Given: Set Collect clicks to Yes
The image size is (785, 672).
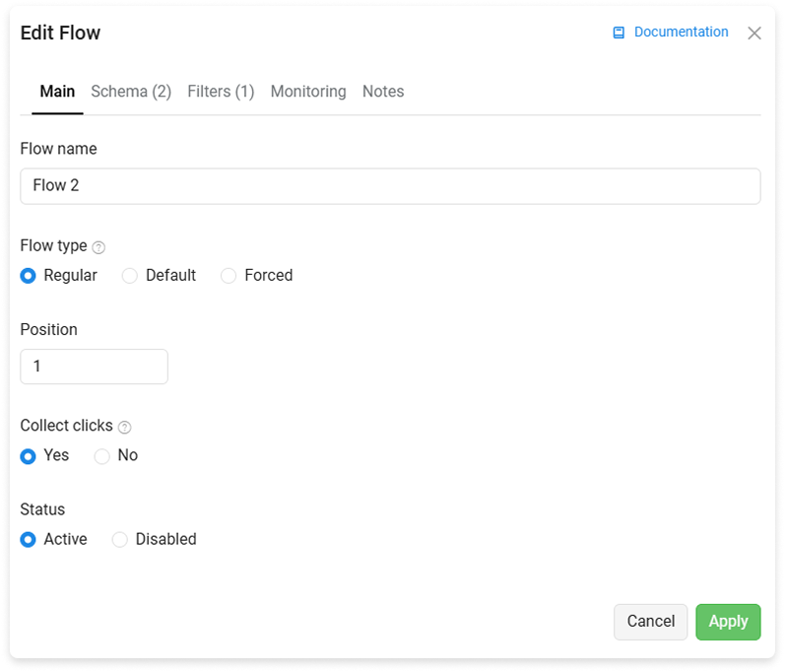Looking at the screenshot, I should [x=28, y=456].
